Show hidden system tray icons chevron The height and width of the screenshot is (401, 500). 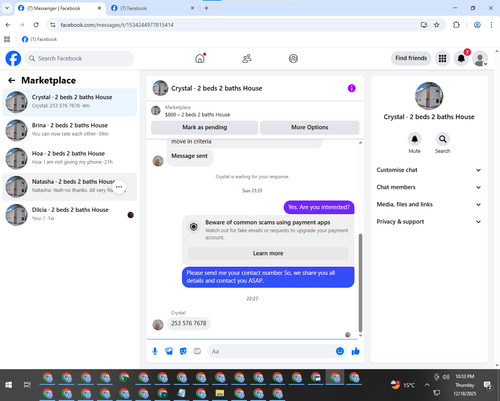coord(427,385)
